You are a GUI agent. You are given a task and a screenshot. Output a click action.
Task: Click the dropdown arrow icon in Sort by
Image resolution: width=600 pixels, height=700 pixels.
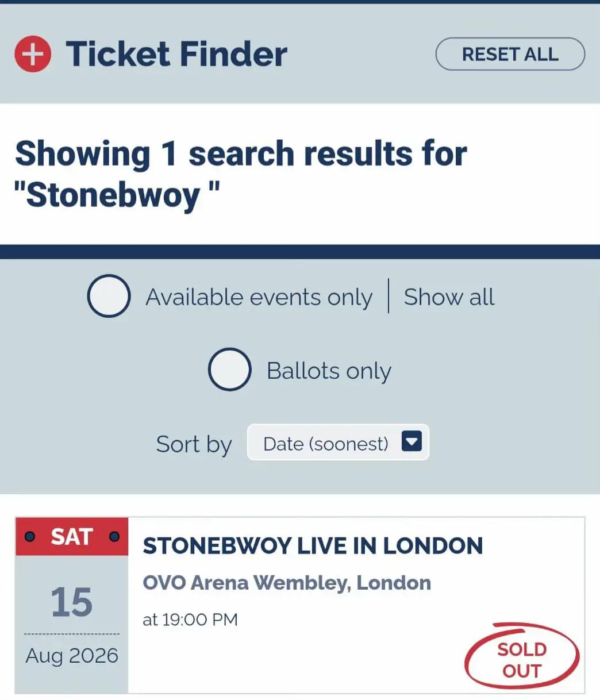(x=411, y=442)
